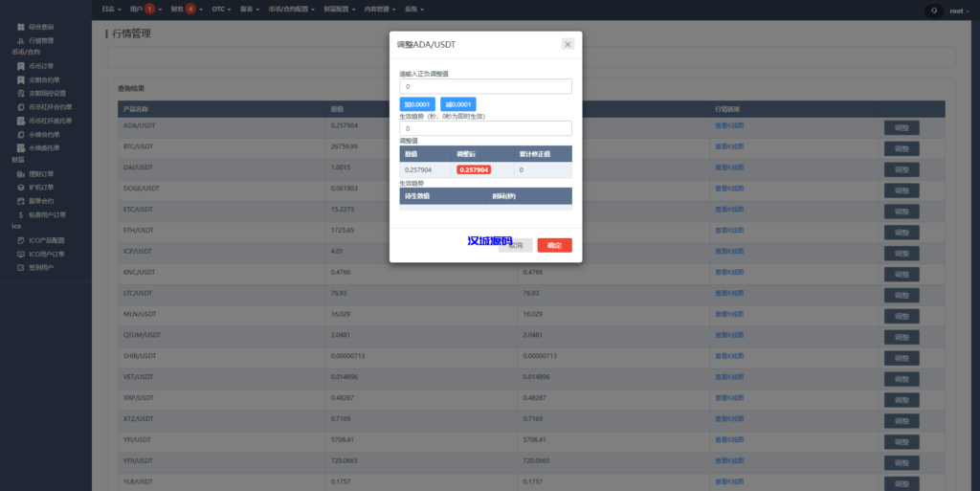Click the 综合查询 sidebar icon
Viewport: 980px width, 491px height.
(x=21, y=27)
